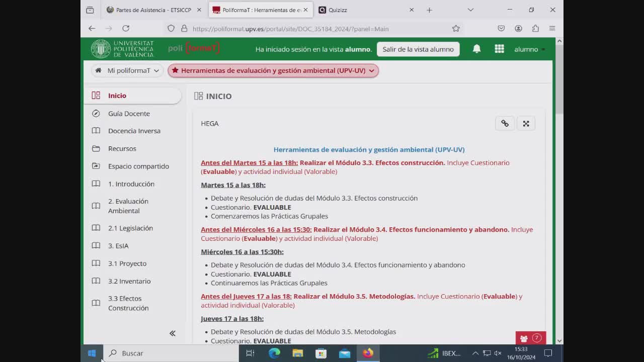This screenshot has width=644, height=362.
Task: Click the tracking protection shield icon
Action: click(x=171, y=29)
